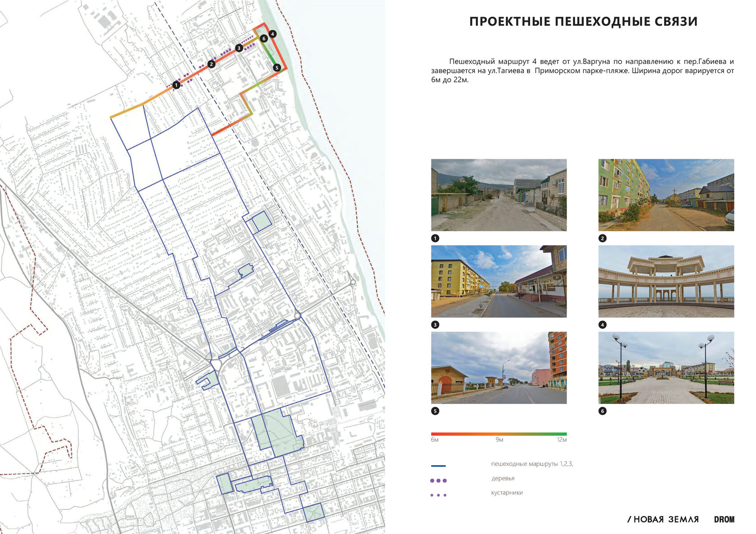756x534 pixels.
Task: Open photo 3 with yellow apartment building
Action: pos(499,281)
